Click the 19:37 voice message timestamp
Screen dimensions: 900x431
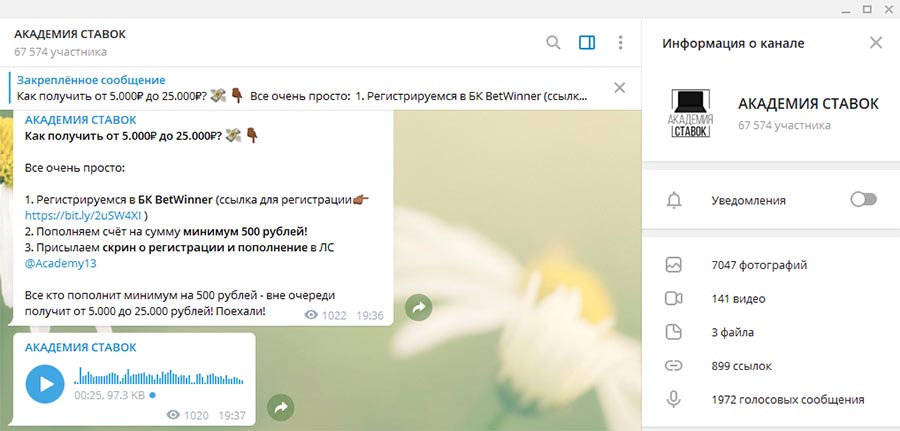(232, 416)
